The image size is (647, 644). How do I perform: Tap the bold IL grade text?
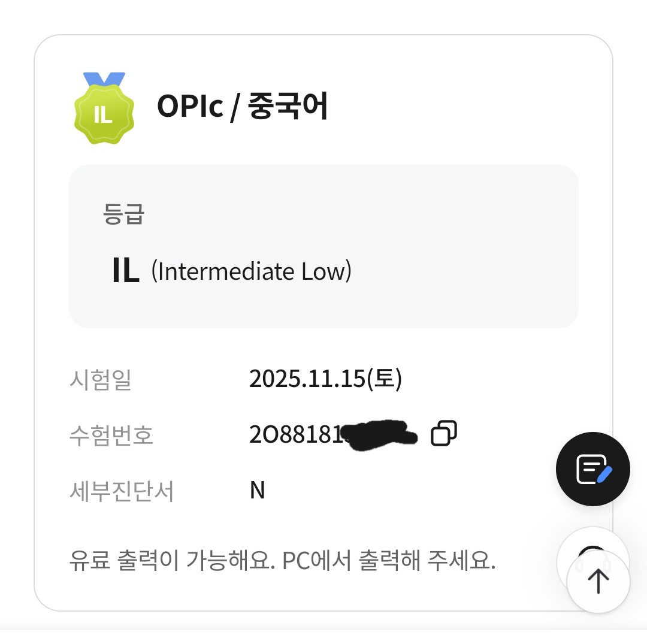tap(126, 271)
